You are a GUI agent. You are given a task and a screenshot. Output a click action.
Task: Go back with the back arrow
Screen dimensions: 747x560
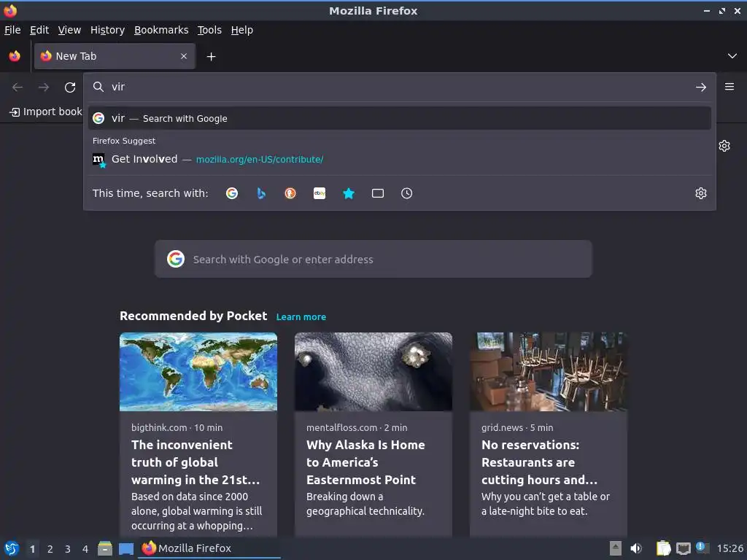(18, 87)
